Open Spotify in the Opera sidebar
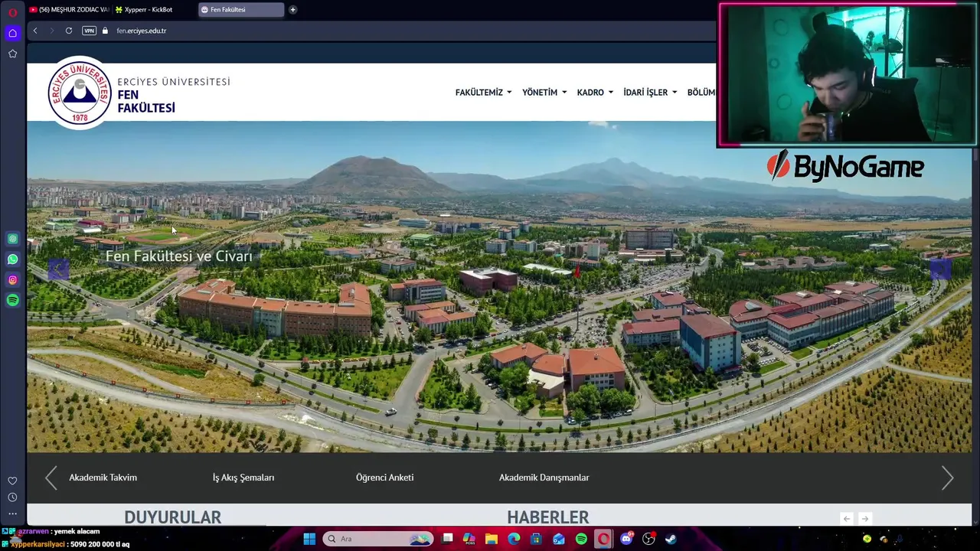 pyautogui.click(x=12, y=301)
